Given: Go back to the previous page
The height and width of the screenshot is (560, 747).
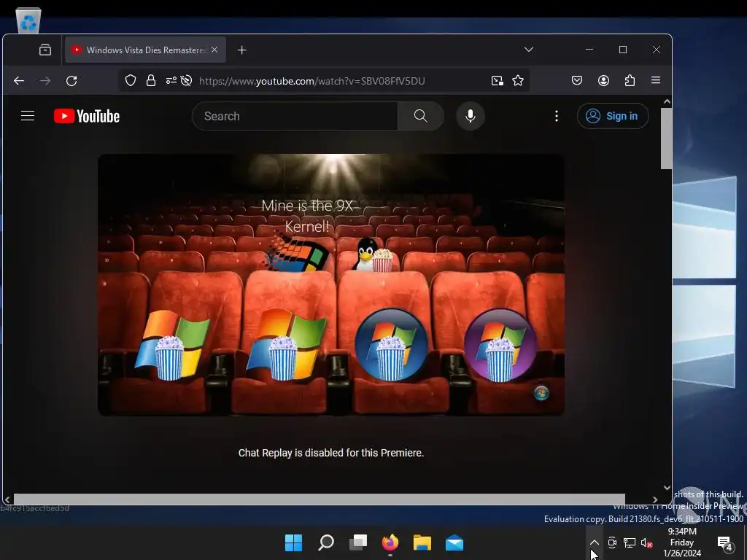Looking at the screenshot, I should (19, 81).
